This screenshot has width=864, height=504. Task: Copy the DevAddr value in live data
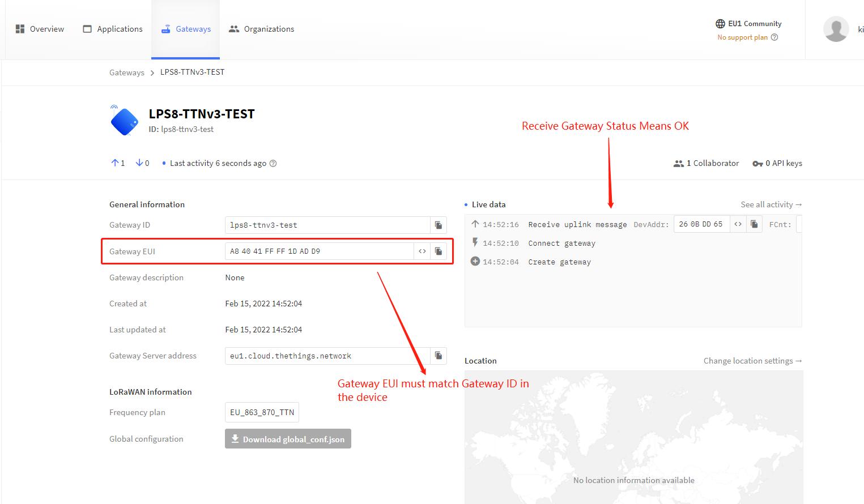click(x=754, y=224)
